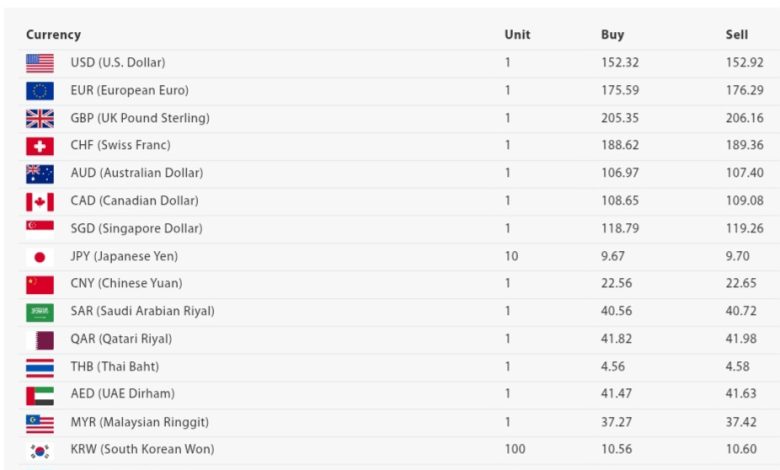Click the Buy column header
The height and width of the screenshot is (470, 780).
(612, 35)
